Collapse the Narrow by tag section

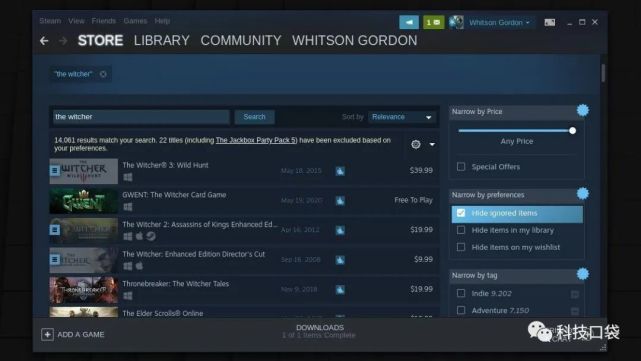(583, 274)
